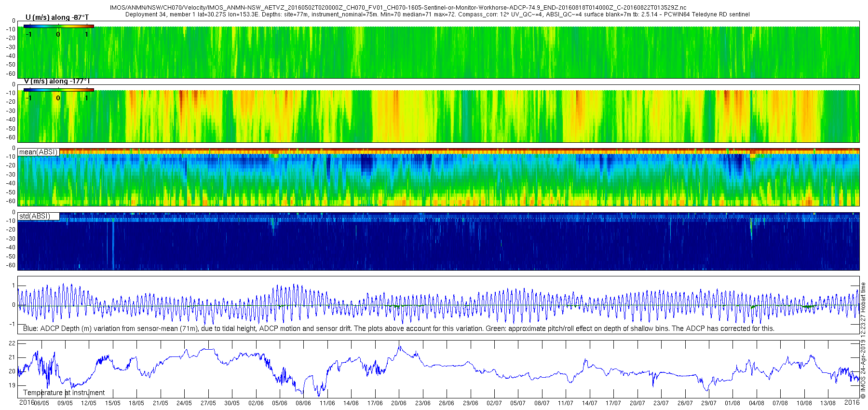Click the 'Blue: ADCP Depth (m) variation' caption
868x410 pixels.
point(399,328)
